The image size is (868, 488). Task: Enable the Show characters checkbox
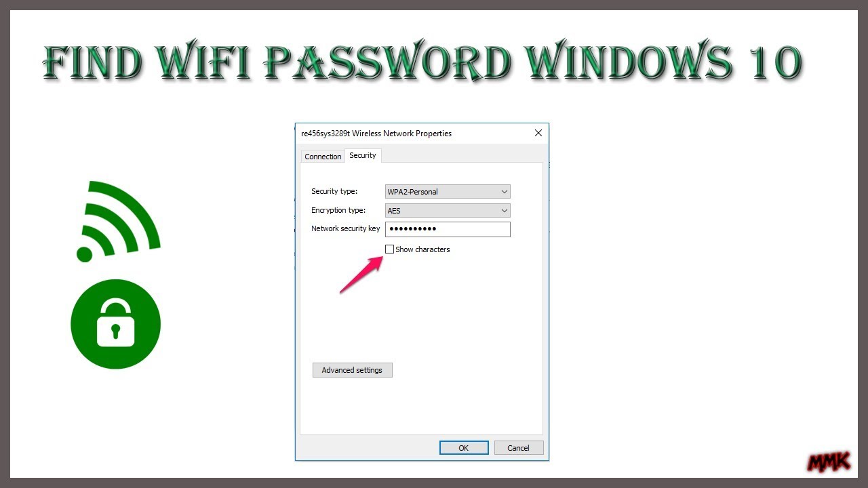coord(389,249)
